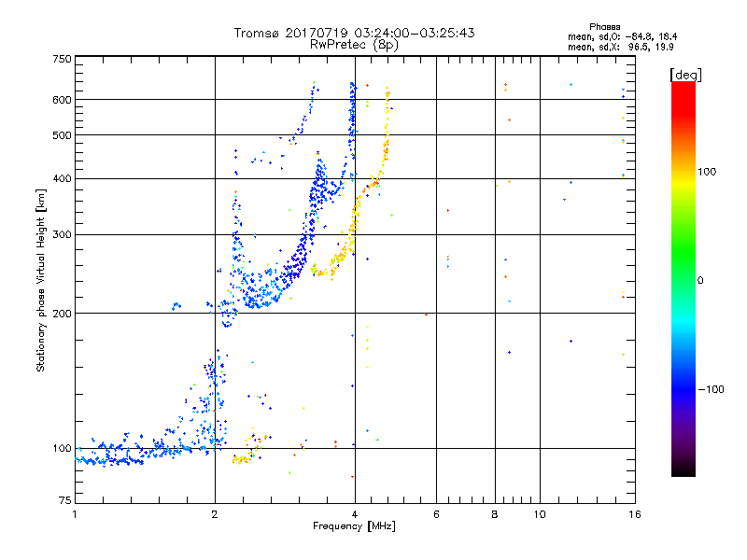Click the x-axis label '10'
This screenshot has width=747, height=560.
pos(540,514)
